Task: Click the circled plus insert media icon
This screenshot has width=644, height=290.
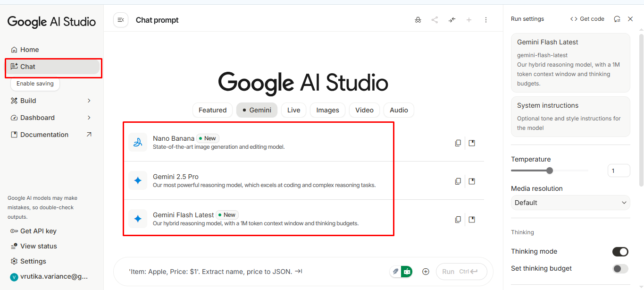Action: (426, 272)
